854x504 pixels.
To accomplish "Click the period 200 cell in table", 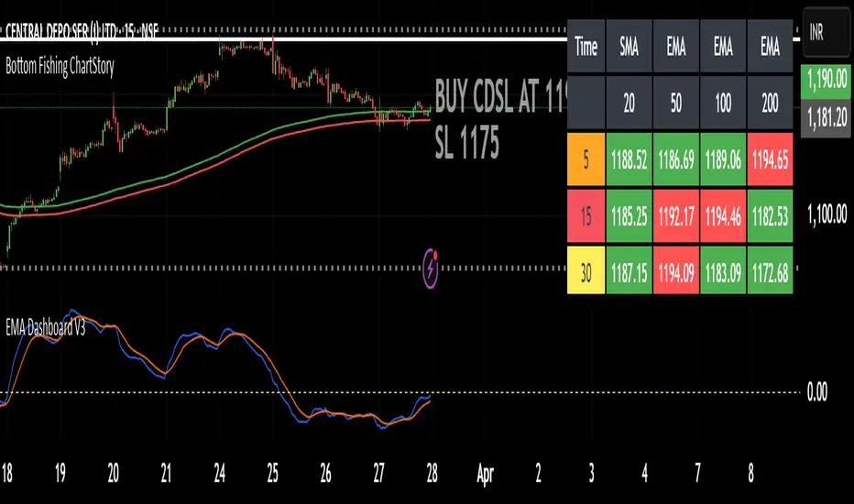I will [x=770, y=103].
